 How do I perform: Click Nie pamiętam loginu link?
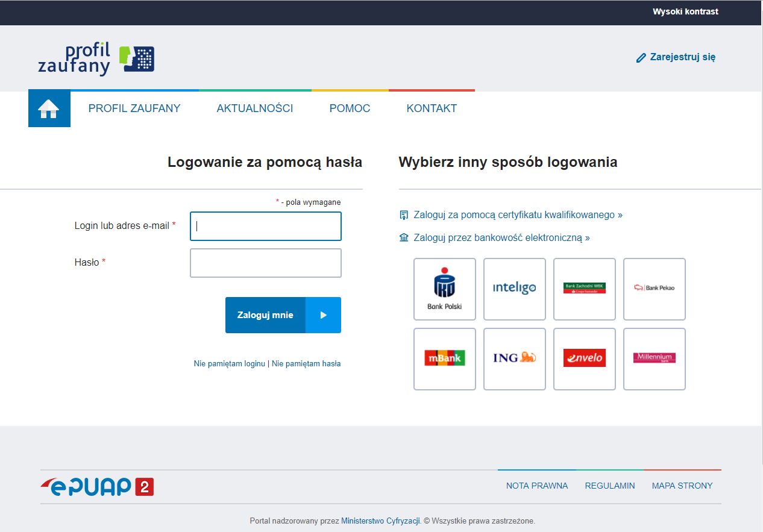(x=230, y=364)
